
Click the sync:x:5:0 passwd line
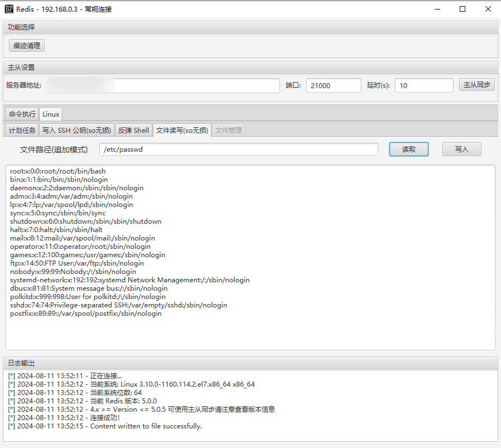[x=58, y=213]
